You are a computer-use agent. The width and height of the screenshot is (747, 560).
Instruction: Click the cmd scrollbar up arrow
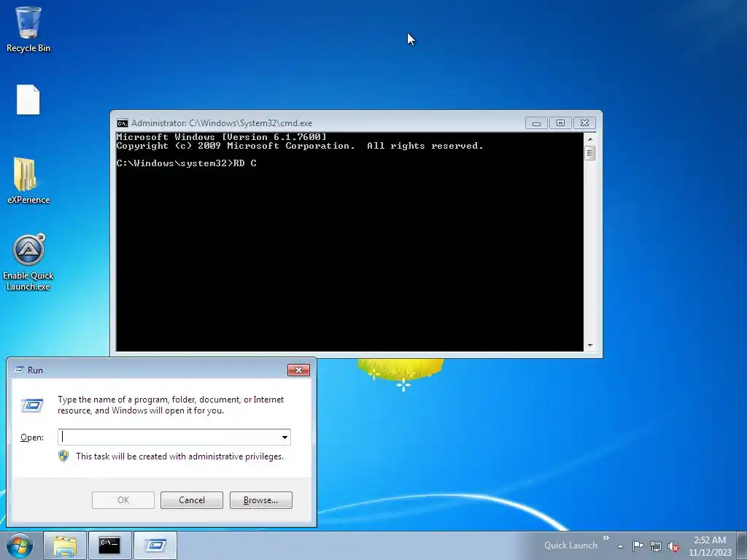tap(589, 139)
